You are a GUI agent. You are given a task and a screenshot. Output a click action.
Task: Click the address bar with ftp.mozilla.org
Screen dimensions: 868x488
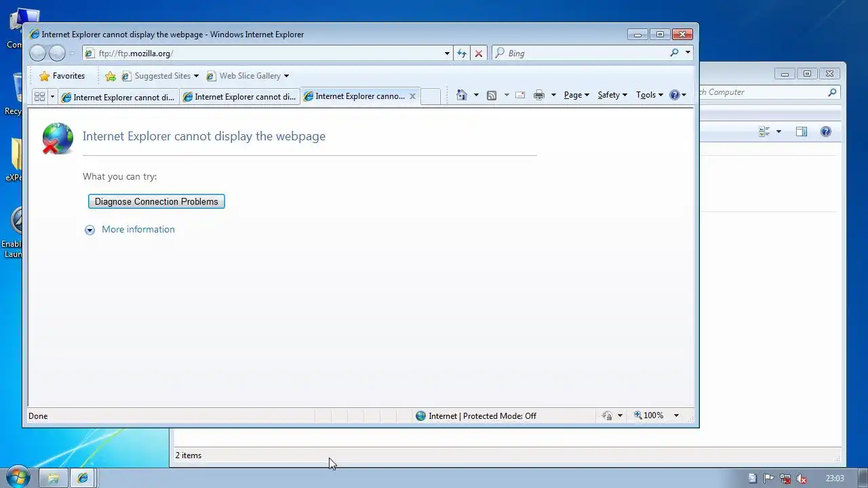coord(264,53)
